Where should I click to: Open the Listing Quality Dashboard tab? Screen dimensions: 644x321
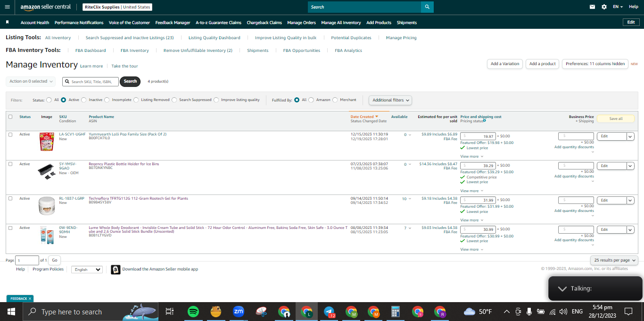pyautogui.click(x=215, y=38)
